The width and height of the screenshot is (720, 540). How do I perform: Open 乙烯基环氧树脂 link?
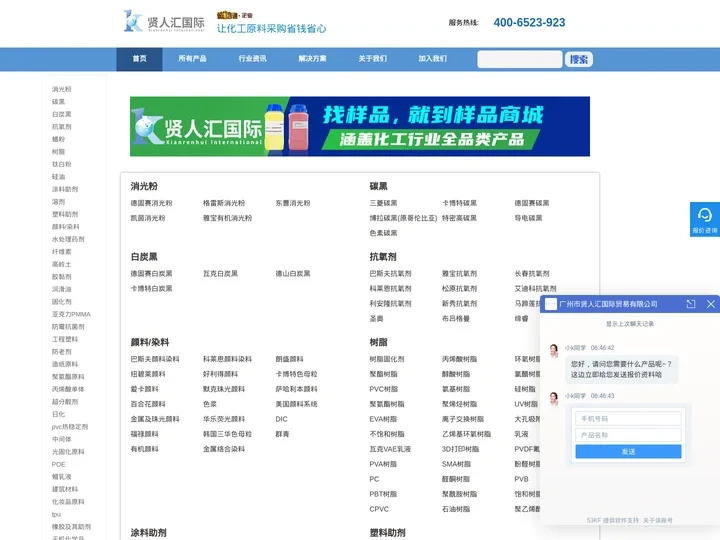tap(467, 434)
